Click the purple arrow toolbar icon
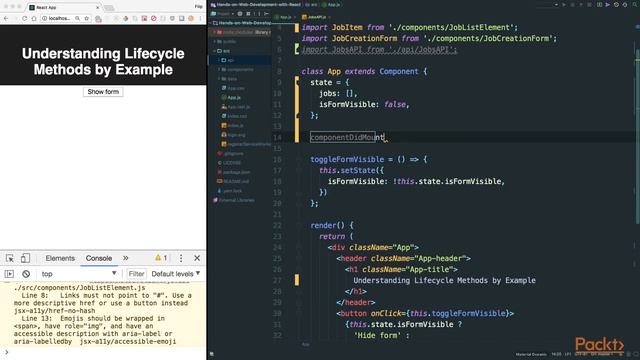 tap(608, 5)
